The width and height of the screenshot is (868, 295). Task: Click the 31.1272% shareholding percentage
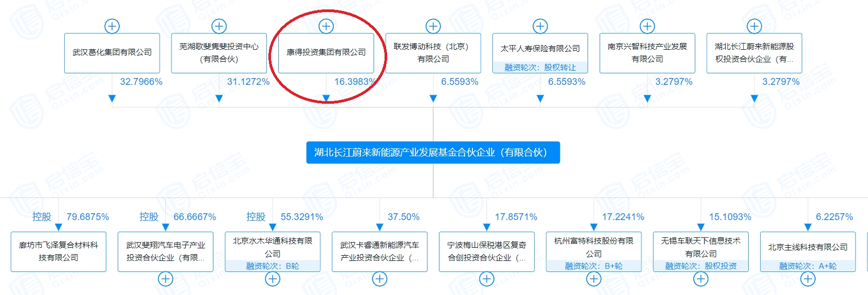(x=248, y=82)
